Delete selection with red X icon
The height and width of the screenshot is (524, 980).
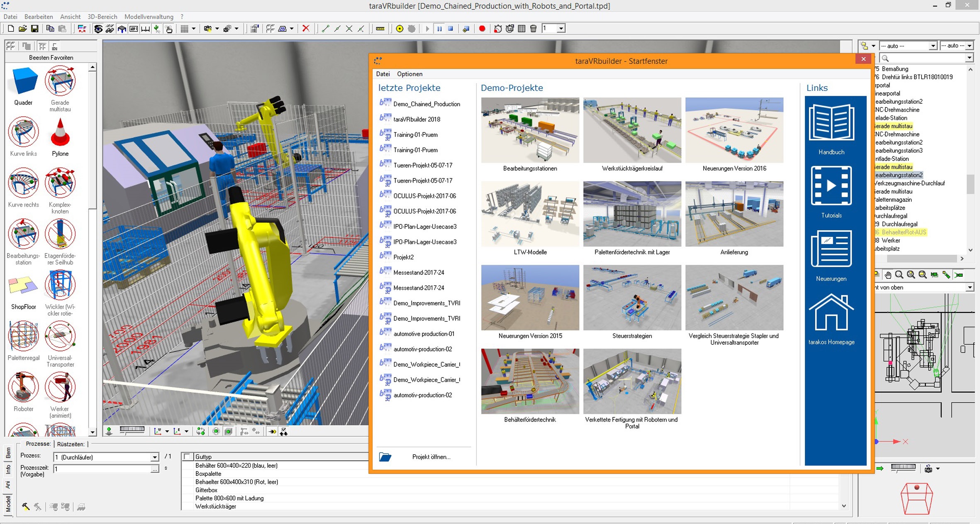coord(306,29)
